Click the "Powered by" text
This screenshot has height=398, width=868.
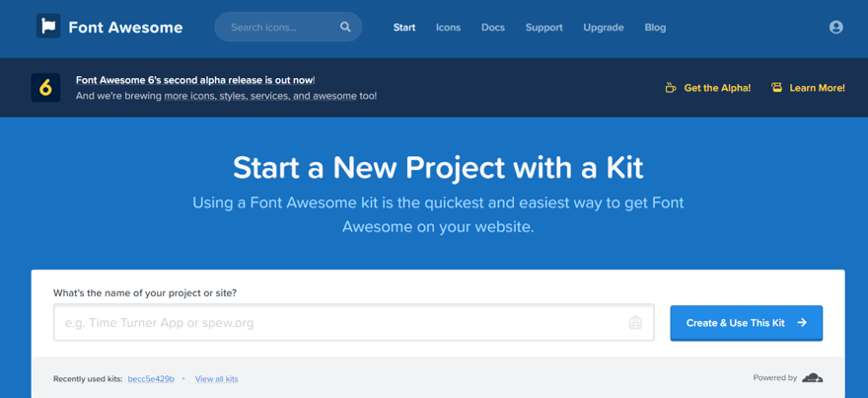(x=775, y=377)
